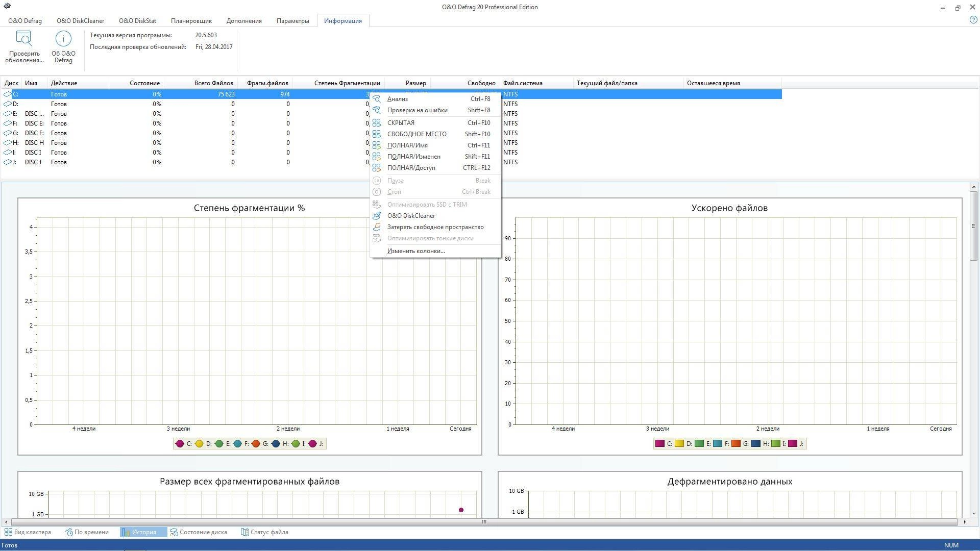This screenshot has width=980, height=551.
Task: Click the Состояние диска view icon
Action: [174, 532]
